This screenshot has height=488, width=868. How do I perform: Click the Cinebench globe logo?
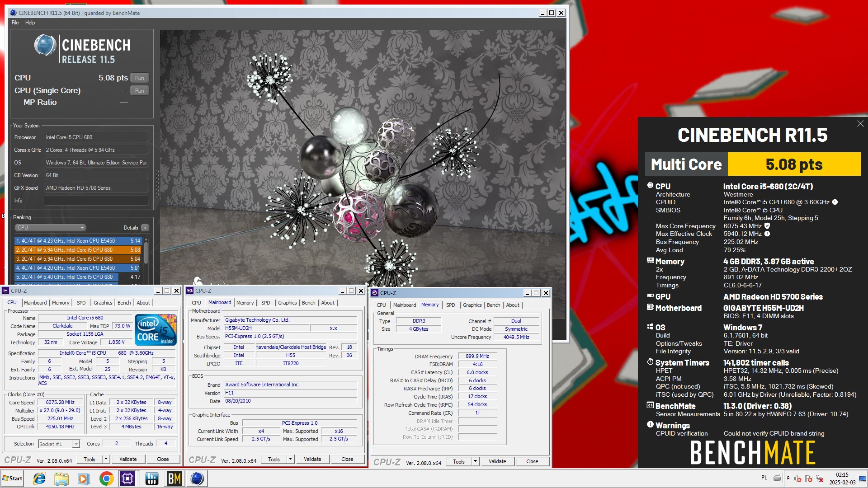click(x=45, y=46)
